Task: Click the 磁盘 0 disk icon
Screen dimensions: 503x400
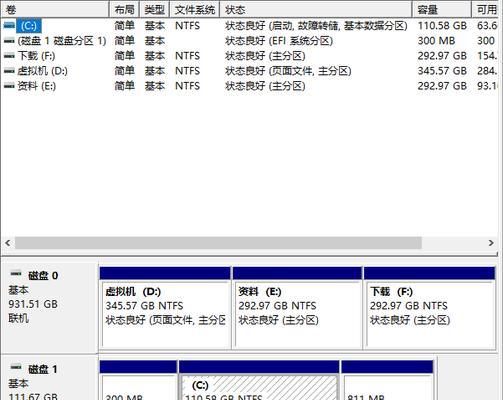Action: [x=16, y=274]
